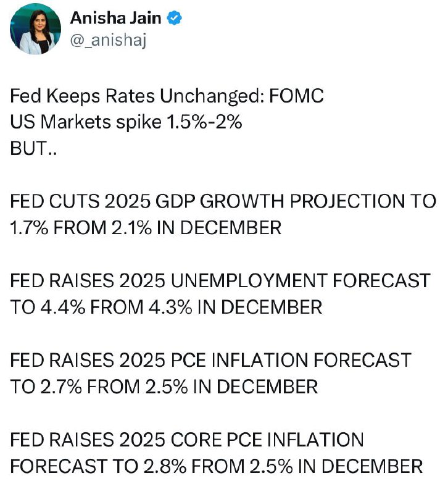The width and height of the screenshot is (448, 494).
Task: Select the 'Fed Keeps Rates Unchanged' headline line
Action: 167,96
